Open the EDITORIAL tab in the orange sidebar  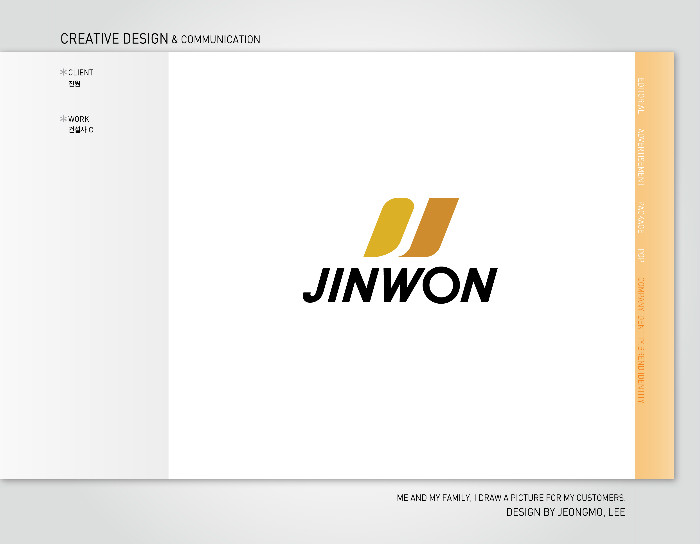[641, 96]
